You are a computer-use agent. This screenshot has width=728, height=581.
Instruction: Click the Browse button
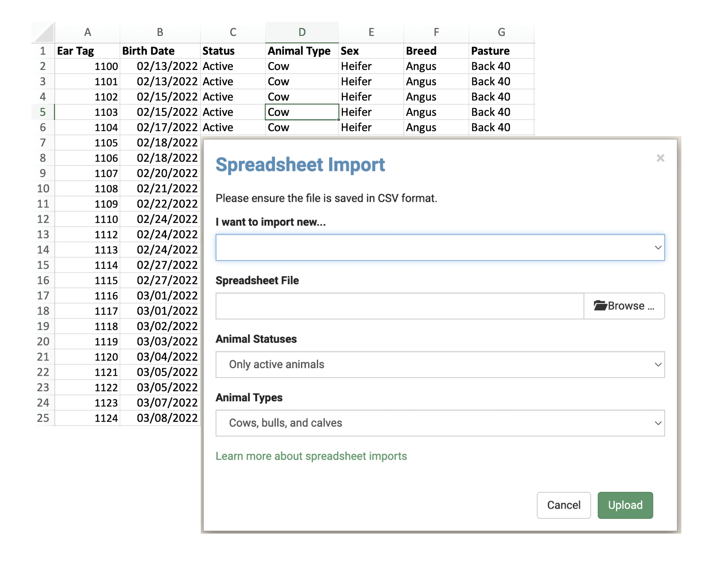pos(624,306)
